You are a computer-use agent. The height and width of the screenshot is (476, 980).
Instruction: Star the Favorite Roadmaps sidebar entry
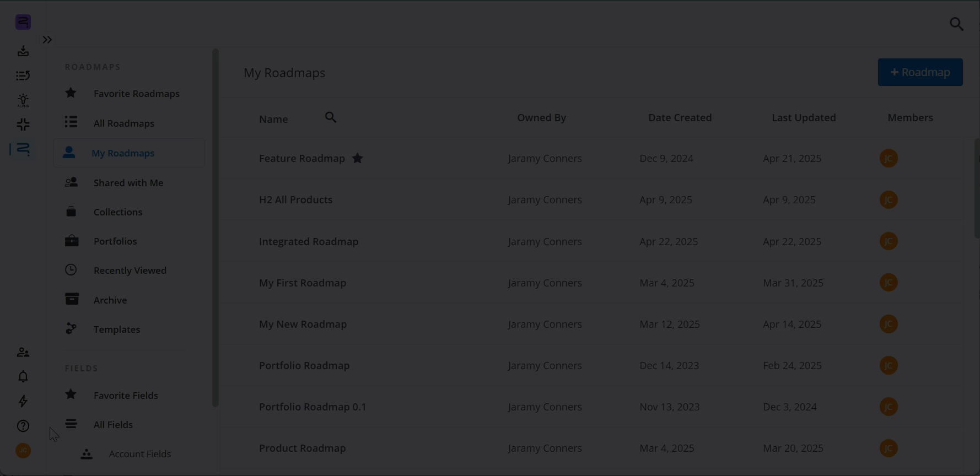pyautogui.click(x=71, y=93)
